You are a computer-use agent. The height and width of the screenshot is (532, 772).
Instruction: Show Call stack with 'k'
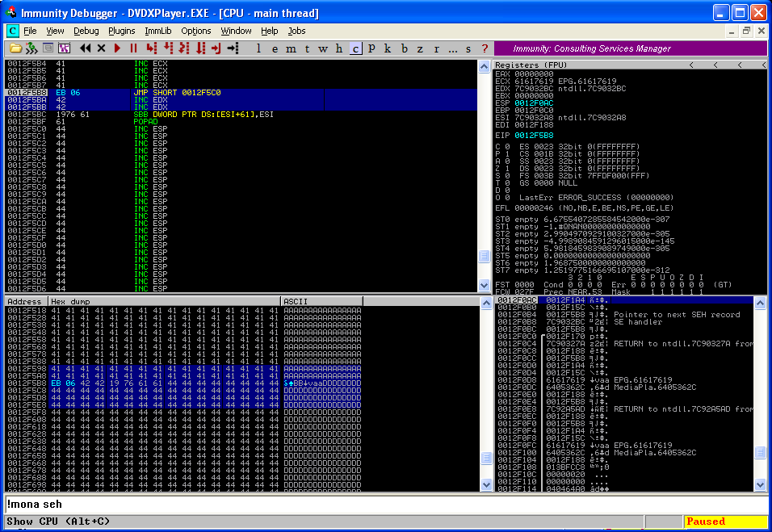(388, 48)
